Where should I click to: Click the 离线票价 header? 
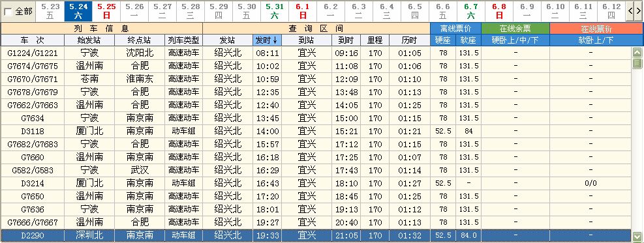click(x=455, y=29)
